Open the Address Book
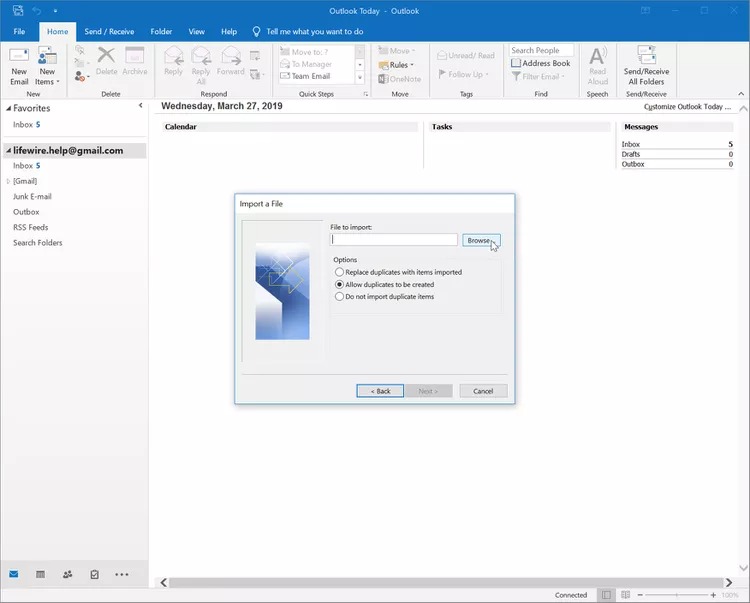Image resolution: width=750 pixels, height=603 pixels. point(540,63)
